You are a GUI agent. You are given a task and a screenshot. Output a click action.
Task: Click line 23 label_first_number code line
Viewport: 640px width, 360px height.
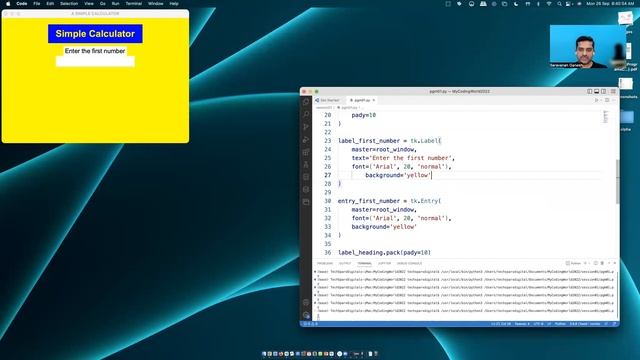tap(389, 141)
